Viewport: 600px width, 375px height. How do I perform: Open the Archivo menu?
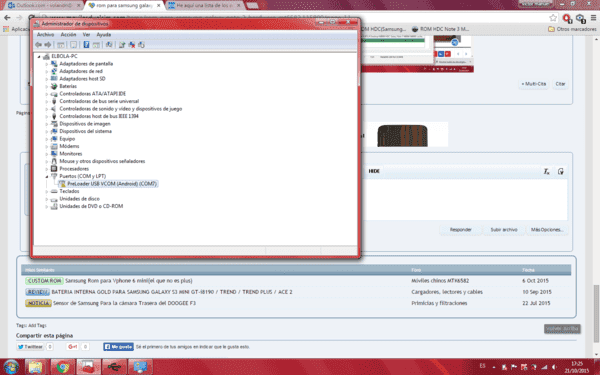point(45,34)
